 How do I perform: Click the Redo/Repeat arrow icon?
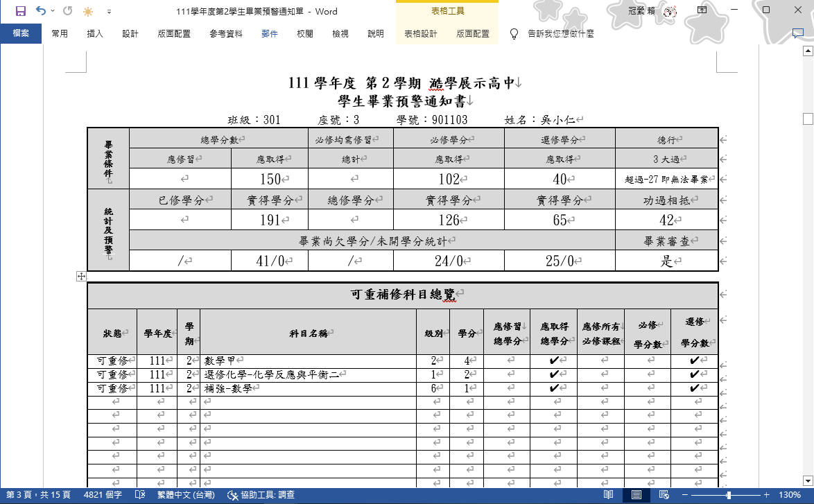[67, 11]
